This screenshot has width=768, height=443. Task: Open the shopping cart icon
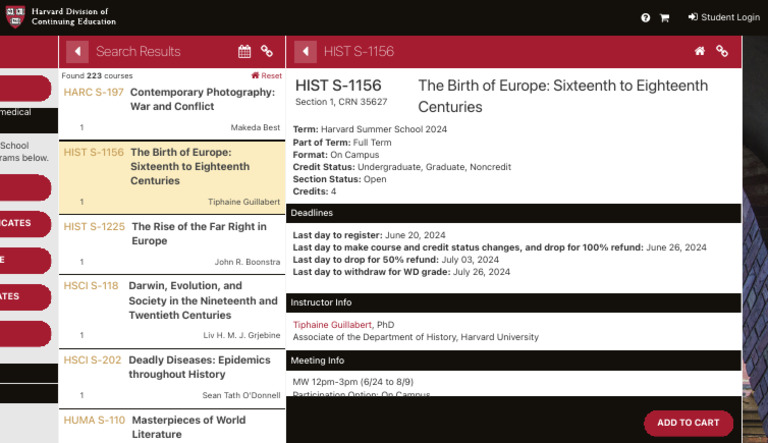tap(664, 18)
